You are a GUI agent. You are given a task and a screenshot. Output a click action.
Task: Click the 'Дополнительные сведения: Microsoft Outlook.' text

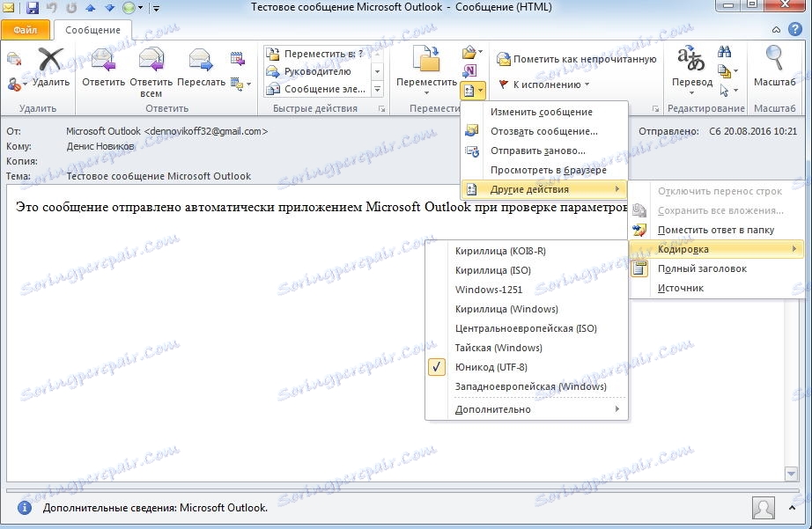tap(155, 508)
